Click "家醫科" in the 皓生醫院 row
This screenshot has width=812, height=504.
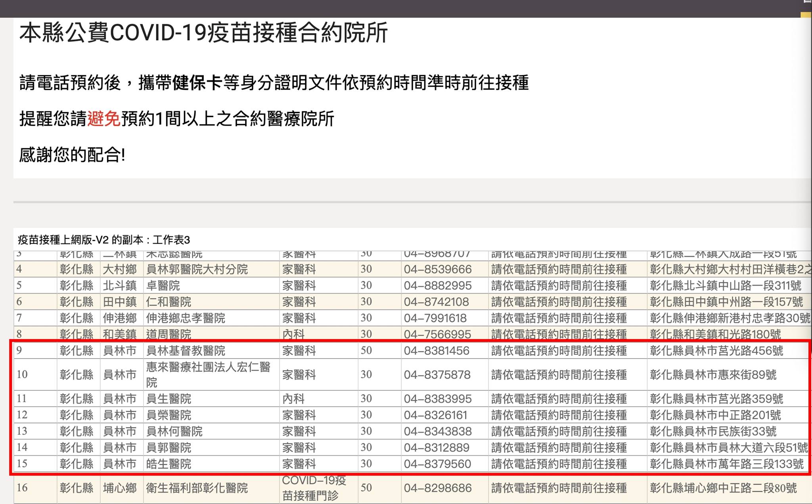299,464
